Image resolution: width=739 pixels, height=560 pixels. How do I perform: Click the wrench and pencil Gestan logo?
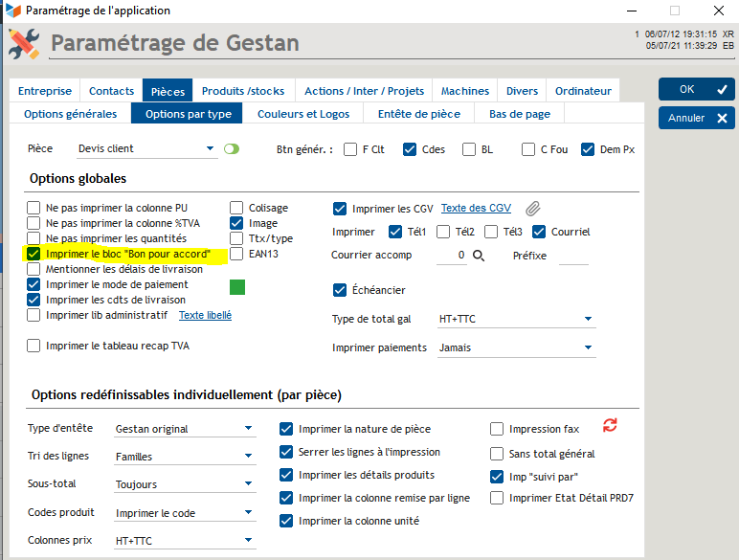point(23,43)
